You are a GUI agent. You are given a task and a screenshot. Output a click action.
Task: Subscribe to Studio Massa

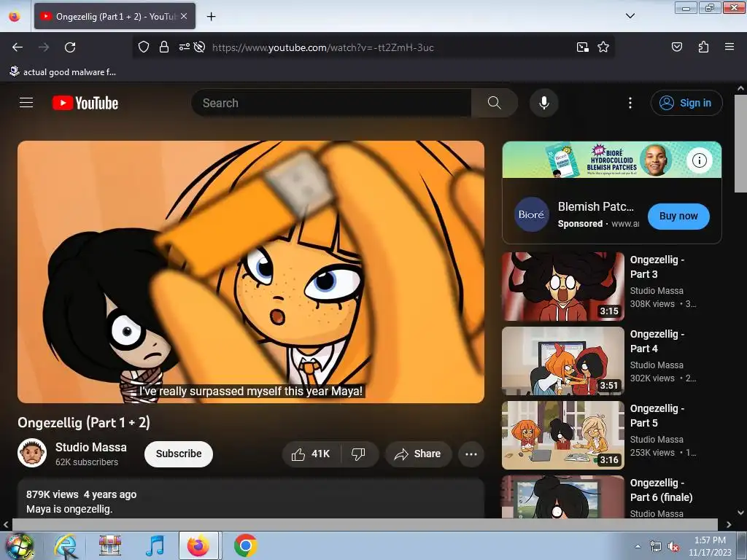click(x=179, y=454)
